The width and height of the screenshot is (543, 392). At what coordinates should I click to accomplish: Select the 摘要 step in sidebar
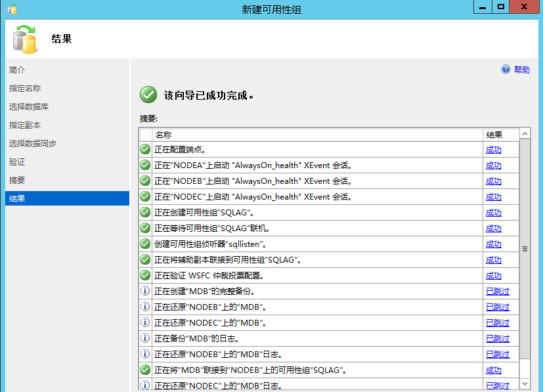(x=17, y=180)
